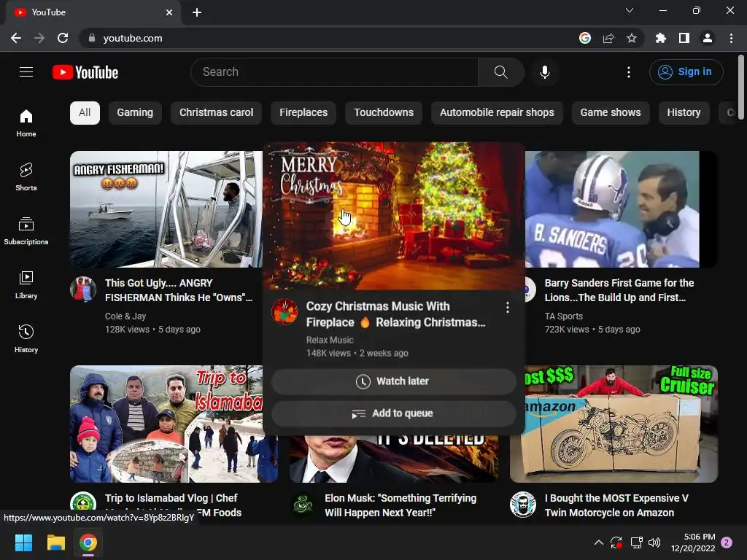747x560 pixels.
Task: Open the tab search dropdown arrow
Action: click(x=630, y=10)
